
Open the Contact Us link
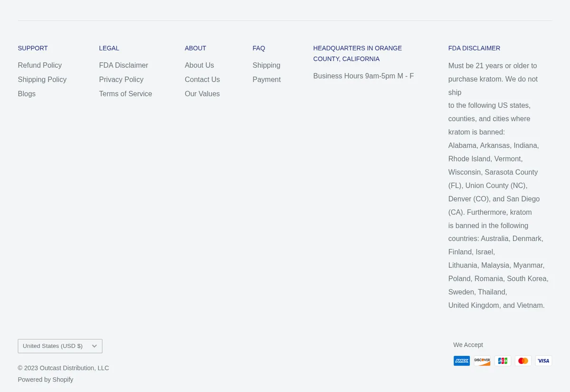pos(202,79)
